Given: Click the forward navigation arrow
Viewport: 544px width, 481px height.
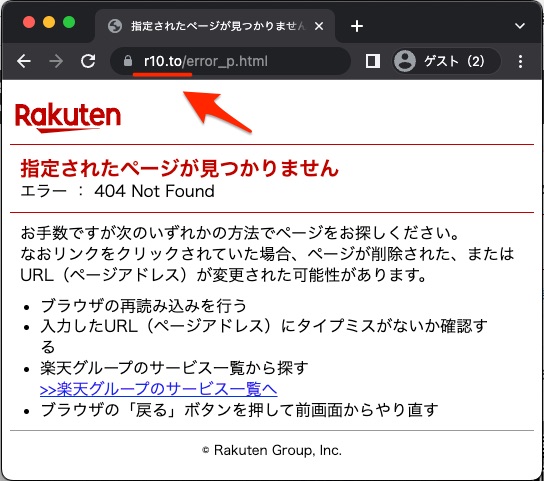Looking at the screenshot, I should point(56,61).
